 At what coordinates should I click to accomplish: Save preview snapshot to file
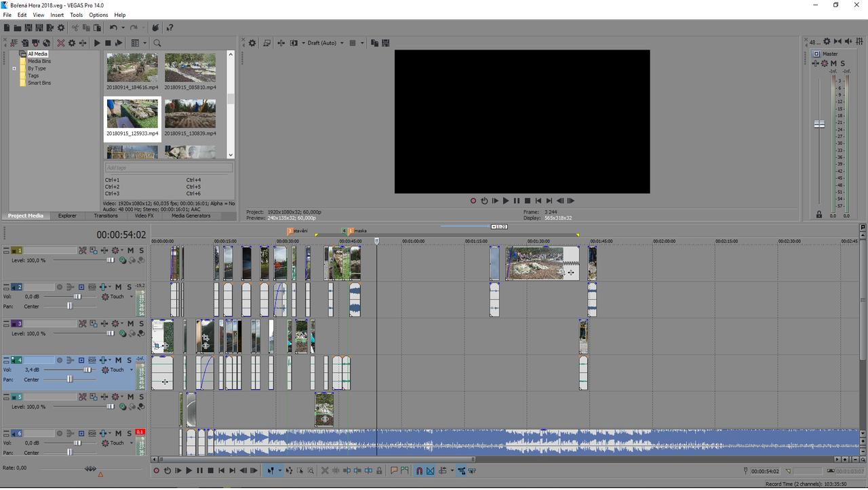point(385,43)
